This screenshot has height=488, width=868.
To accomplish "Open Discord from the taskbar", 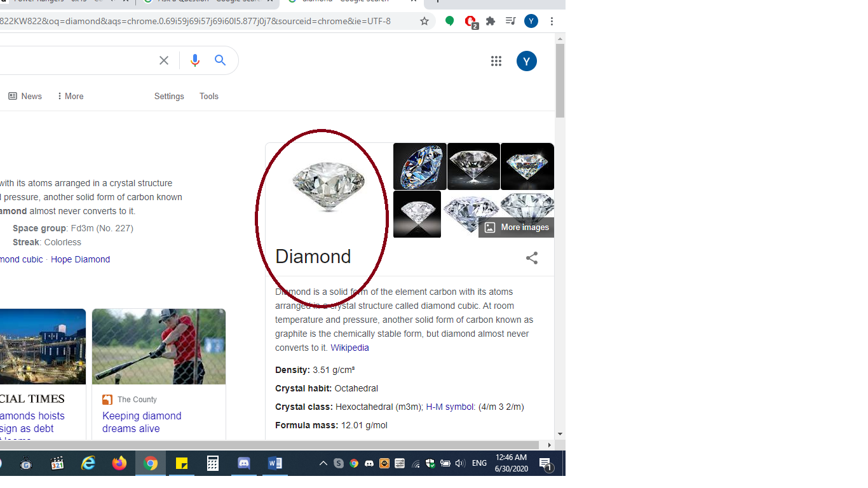I will [x=243, y=463].
